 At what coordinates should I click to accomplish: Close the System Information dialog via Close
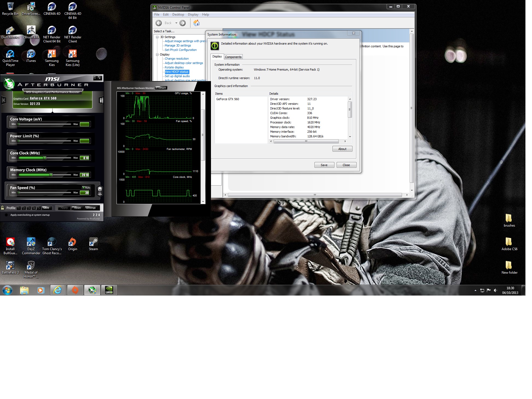pyautogui.click(x=346, y=165)
